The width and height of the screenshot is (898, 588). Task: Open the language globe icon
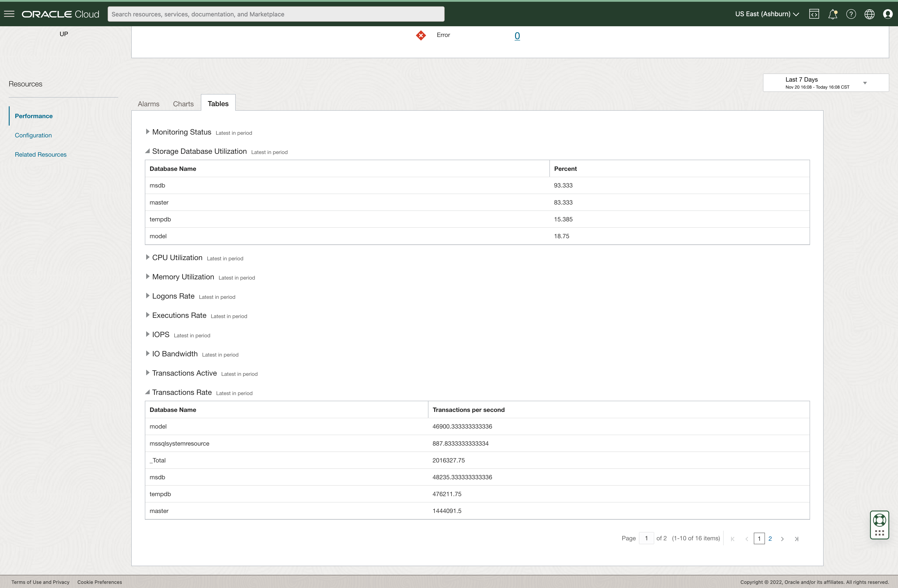pos(869,14)
